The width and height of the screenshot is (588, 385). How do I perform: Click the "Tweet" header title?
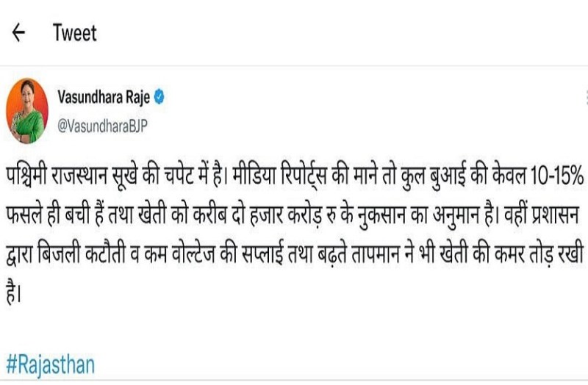pyautogui.click(x=74, y=33)
